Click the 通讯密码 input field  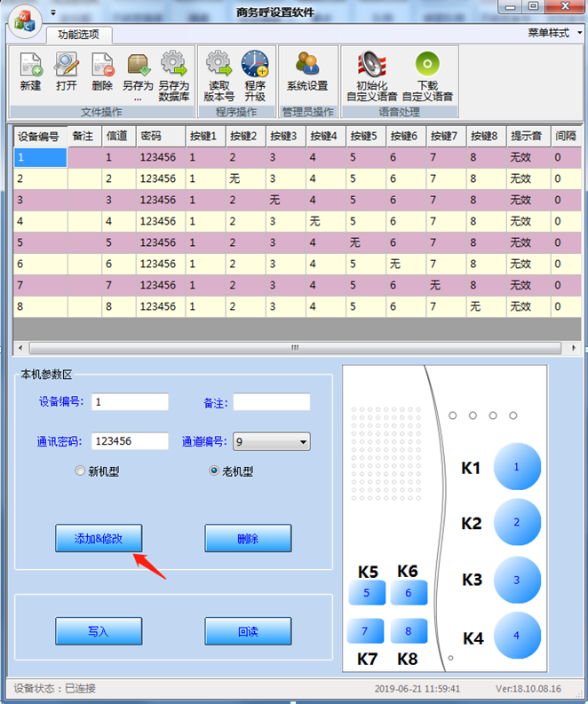click(x=130, y=442)
